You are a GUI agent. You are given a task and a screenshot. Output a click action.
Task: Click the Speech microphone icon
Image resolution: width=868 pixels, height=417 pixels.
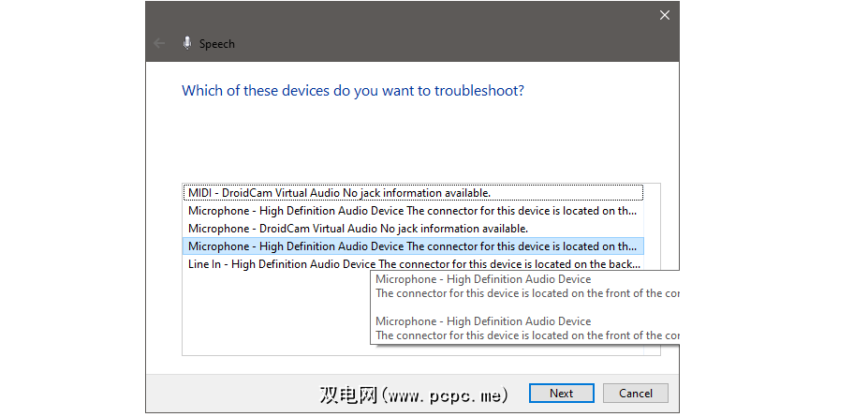pyautogui.click(x=187, y=43)
